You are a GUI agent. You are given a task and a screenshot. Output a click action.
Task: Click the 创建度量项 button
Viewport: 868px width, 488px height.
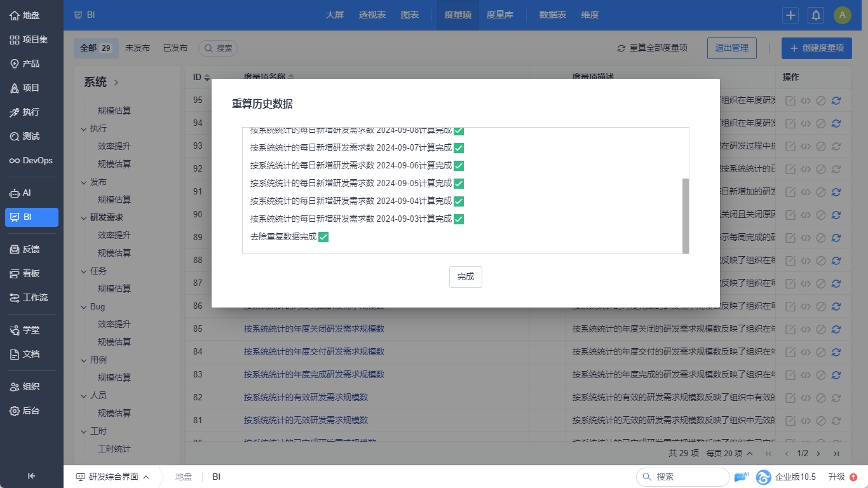(x=817, y=48)
